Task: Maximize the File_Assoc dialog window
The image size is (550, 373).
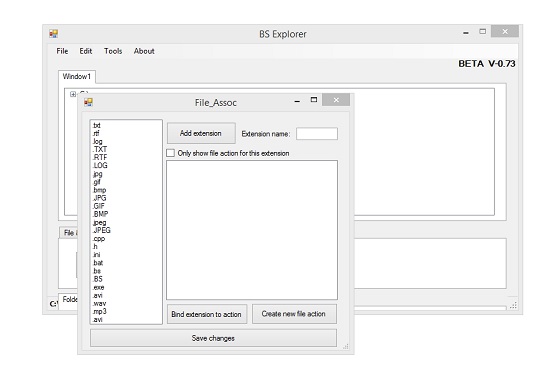Action: coord(314,100)
